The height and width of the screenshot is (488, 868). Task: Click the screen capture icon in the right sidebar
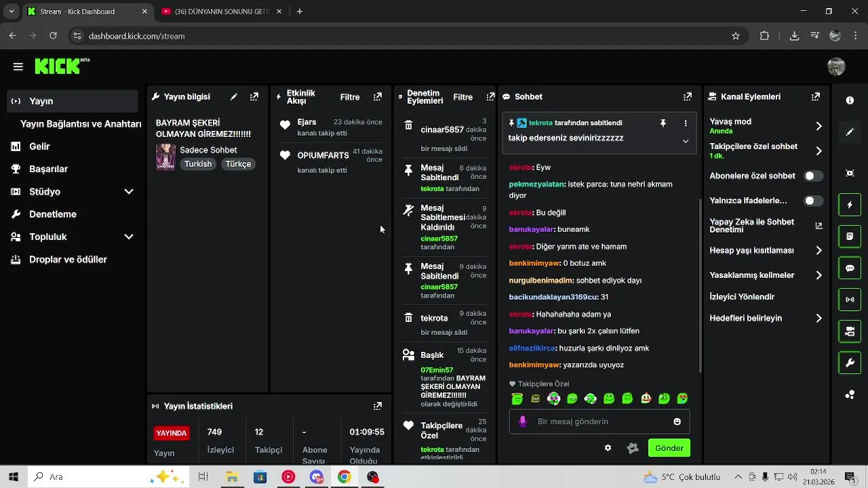pos(850,173)
